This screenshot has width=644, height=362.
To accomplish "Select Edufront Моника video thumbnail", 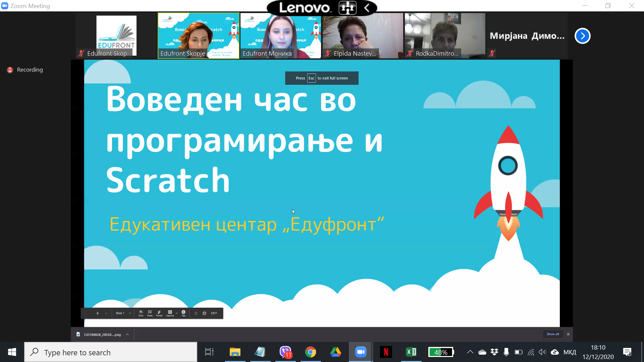I will [x=280, y=36].
